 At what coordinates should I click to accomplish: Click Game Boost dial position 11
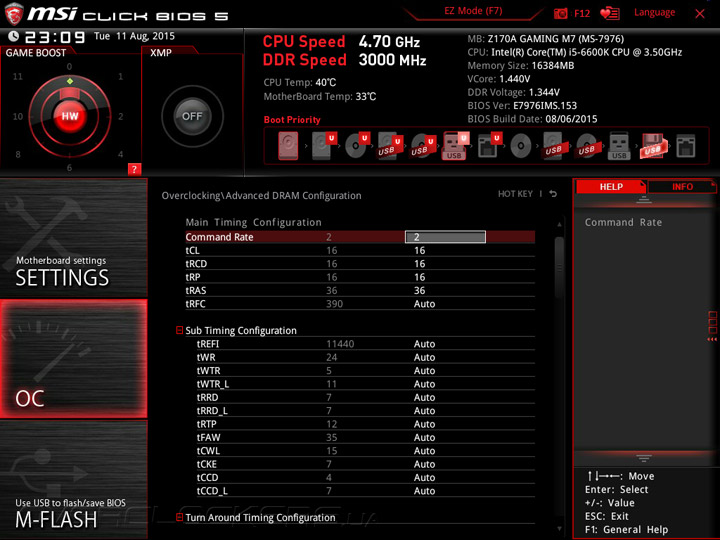pos(17,76)
